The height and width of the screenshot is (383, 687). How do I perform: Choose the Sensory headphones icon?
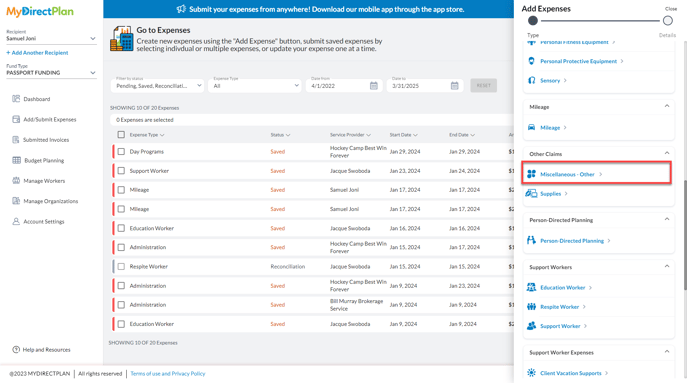(531, 80)
